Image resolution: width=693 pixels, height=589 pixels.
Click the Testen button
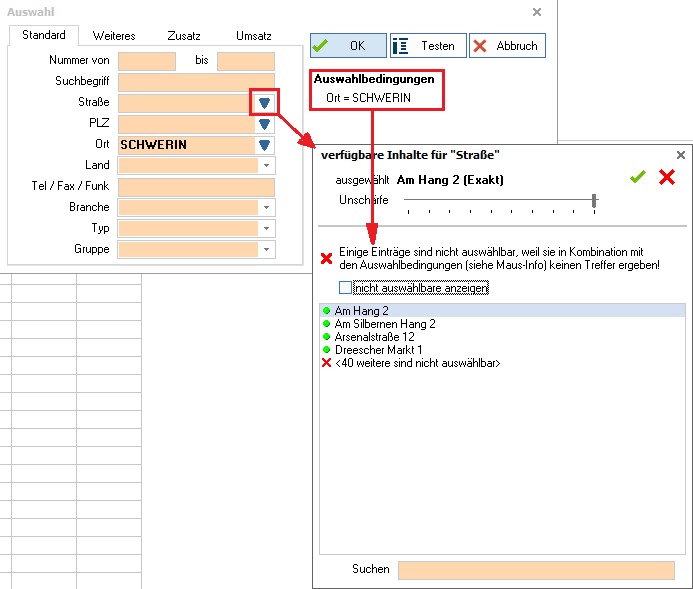pyautogui.click(x=427, y=46)
